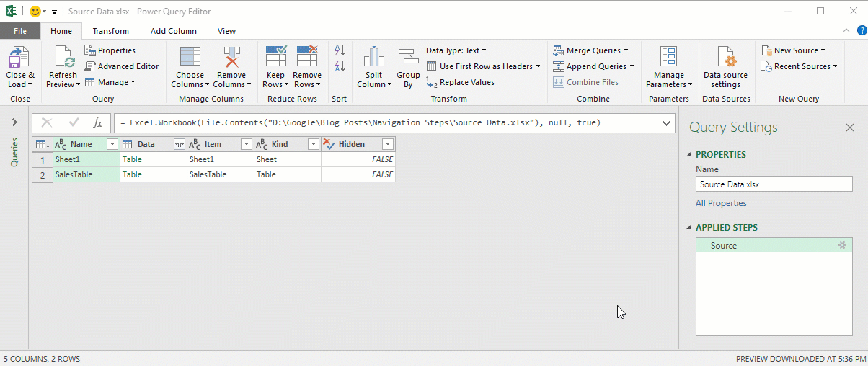Click the Hidden column type icon
The height and width of the screenshot is (366, 868).
tap(329, 144)
